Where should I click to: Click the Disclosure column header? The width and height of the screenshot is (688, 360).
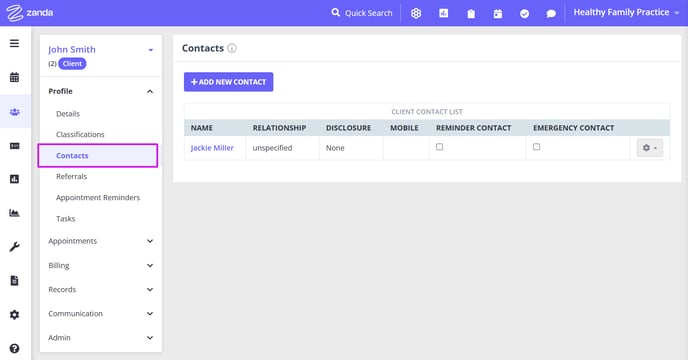coord(348,128)
